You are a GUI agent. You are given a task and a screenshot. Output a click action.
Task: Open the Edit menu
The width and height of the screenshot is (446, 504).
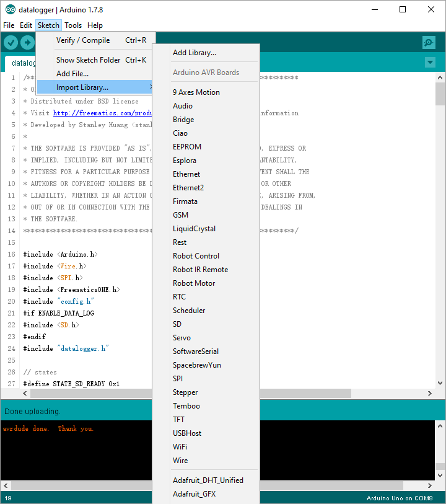pyautogui.click(x=26, y=25)
